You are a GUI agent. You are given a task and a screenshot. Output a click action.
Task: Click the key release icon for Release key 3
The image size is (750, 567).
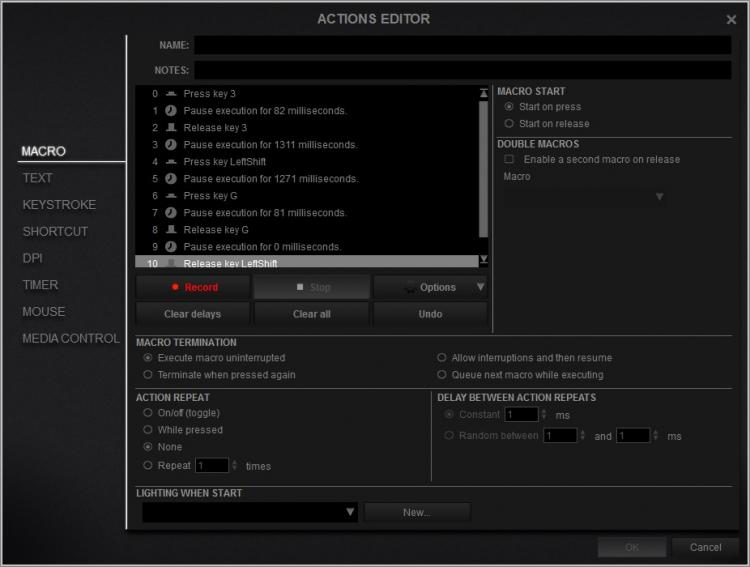(x=171, y=128)
